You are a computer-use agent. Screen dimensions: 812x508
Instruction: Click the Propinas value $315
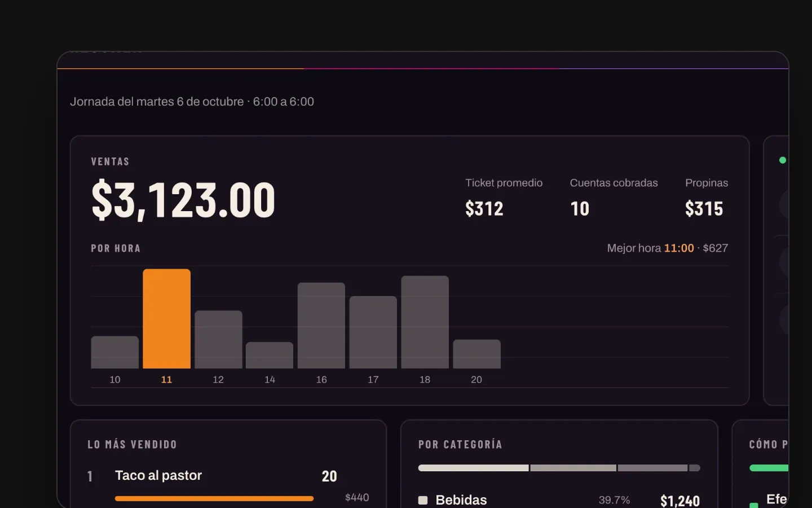(x=704, y=209)
